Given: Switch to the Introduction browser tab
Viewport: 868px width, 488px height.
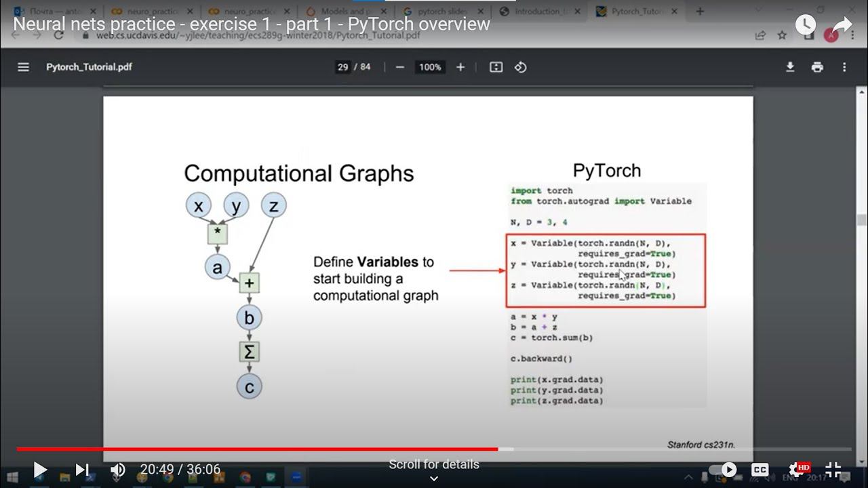Looking at the screenshot, I should [x=540, y=12].
